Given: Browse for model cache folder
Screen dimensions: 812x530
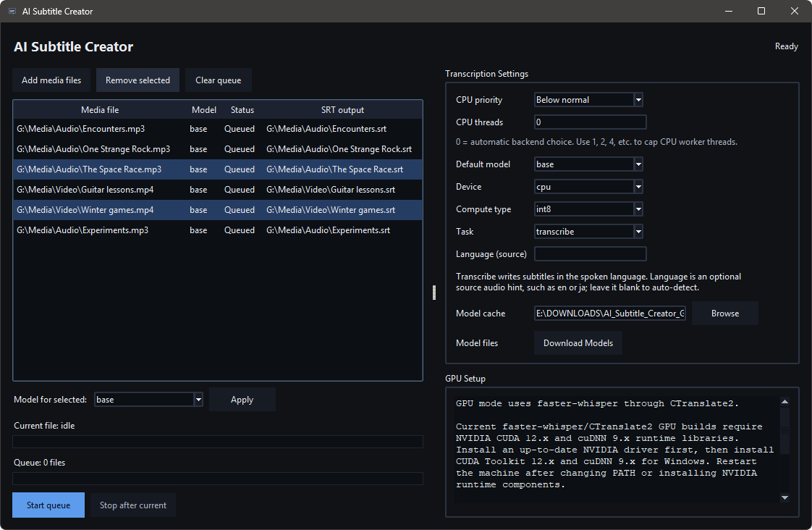Looking at the screenshot, I should (x=725, y=314).
